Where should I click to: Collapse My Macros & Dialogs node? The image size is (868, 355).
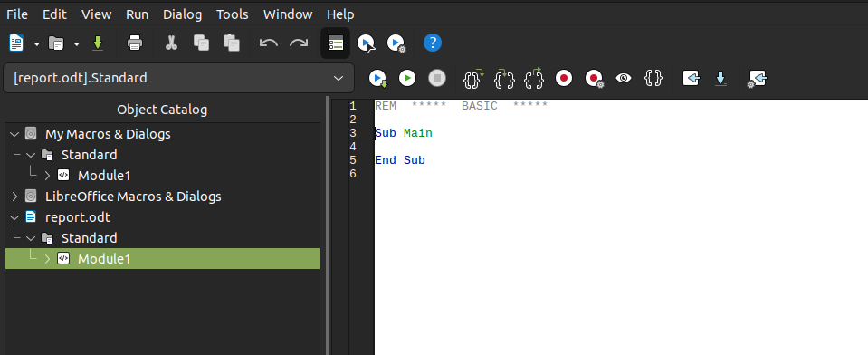click(14, 134)
